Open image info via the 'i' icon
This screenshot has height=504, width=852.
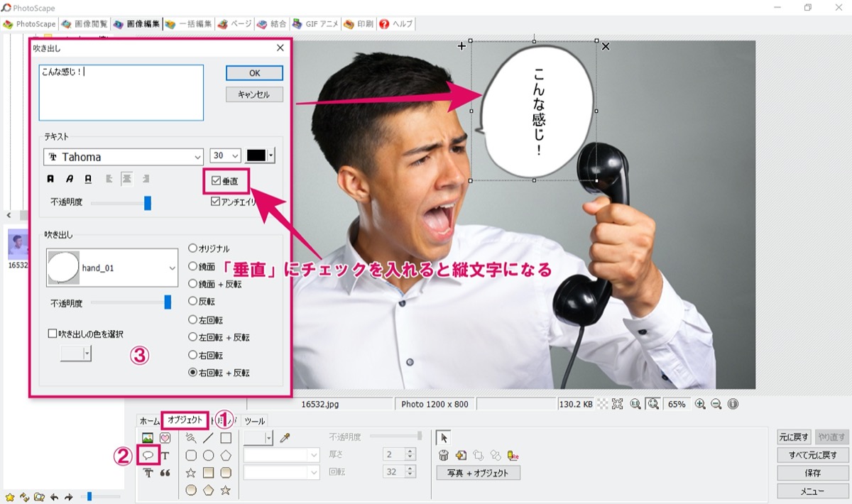[733, 404]
